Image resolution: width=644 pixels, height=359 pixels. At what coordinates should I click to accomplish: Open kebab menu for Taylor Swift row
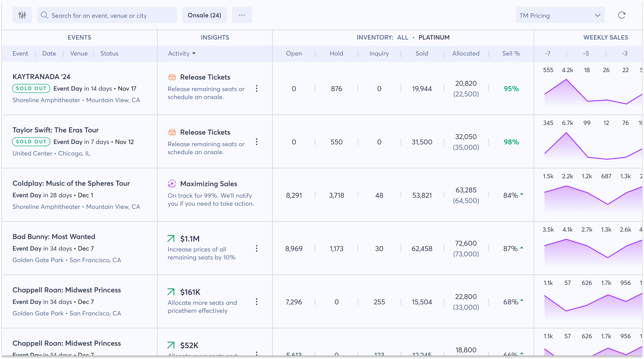pyautogui.click(x=256, y=142)
